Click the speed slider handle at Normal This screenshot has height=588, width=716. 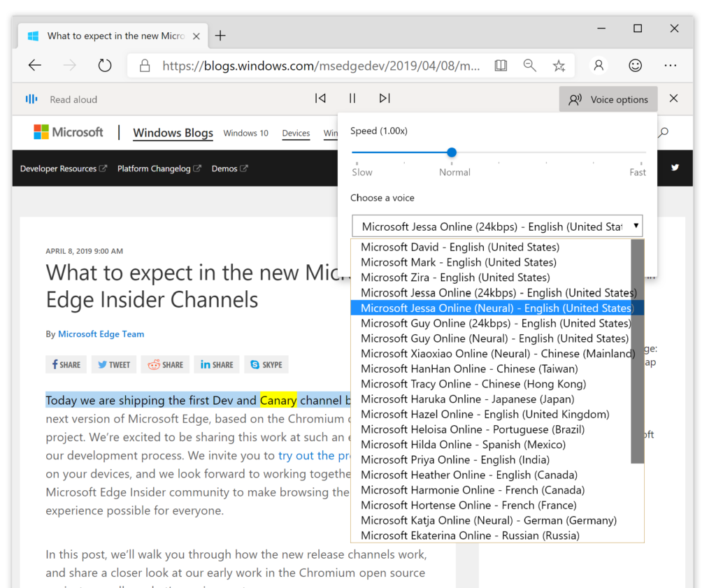tap(451, 152)
